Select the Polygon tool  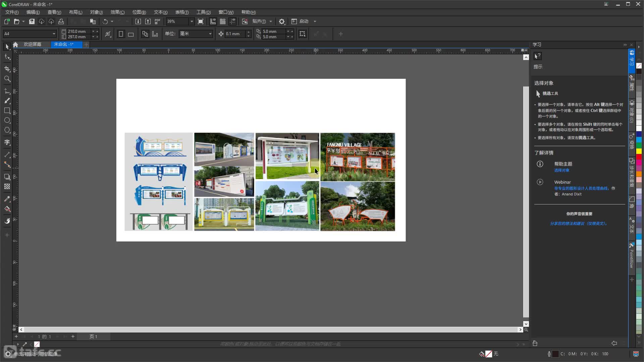point(7,130)
